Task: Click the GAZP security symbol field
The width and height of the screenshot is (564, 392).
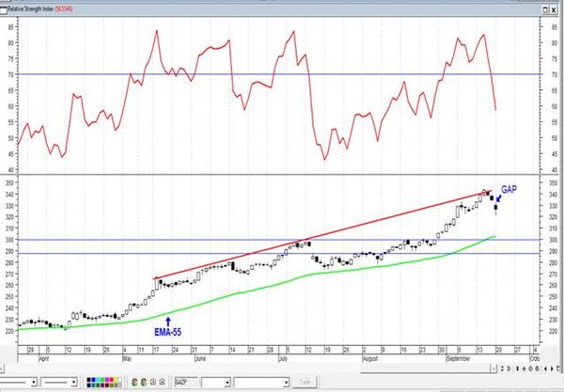Action: [x=187, y=382]
